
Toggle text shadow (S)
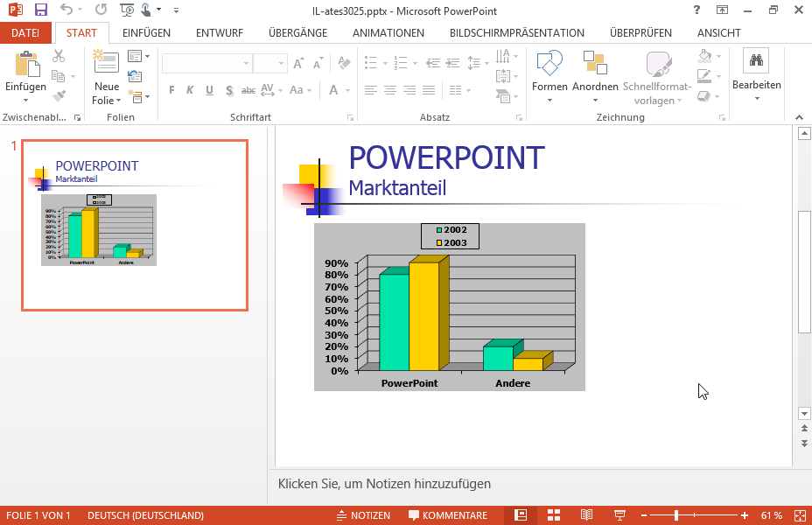229,90
